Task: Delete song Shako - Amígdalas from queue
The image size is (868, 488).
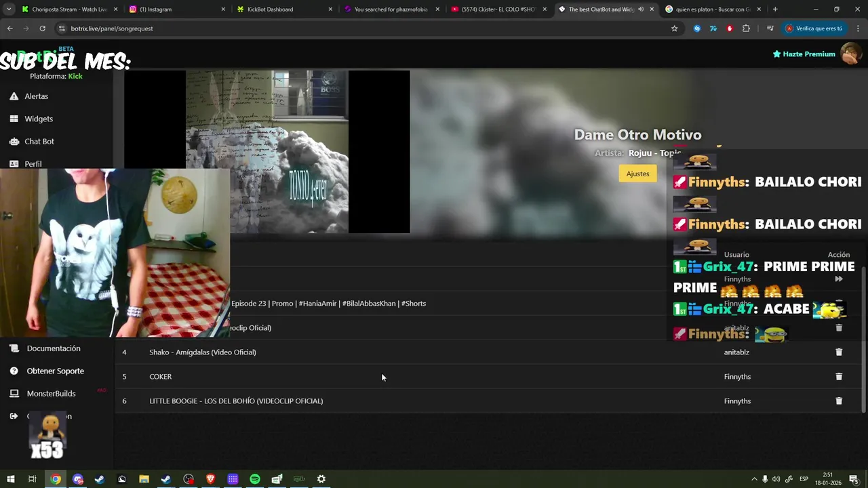Action: 839,352
